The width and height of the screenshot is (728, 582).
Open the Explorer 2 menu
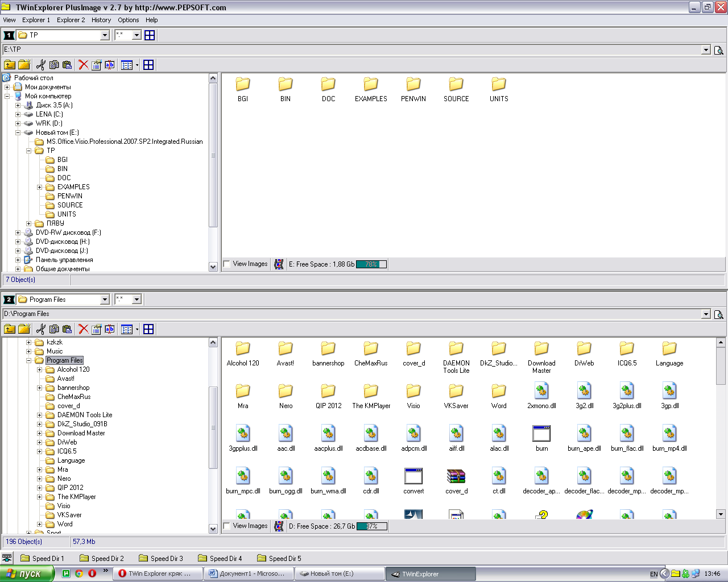tap(71, 20)
